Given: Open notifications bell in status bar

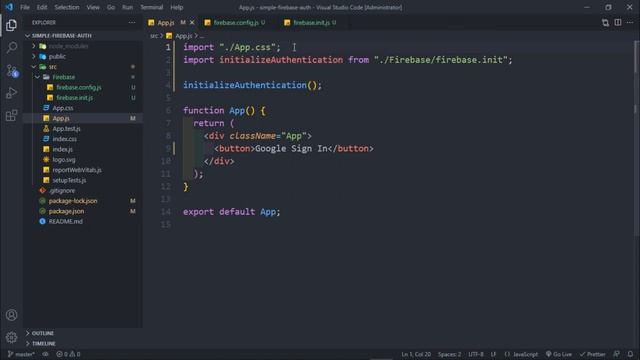Looking at the screenshot, I should pos(630,354).
